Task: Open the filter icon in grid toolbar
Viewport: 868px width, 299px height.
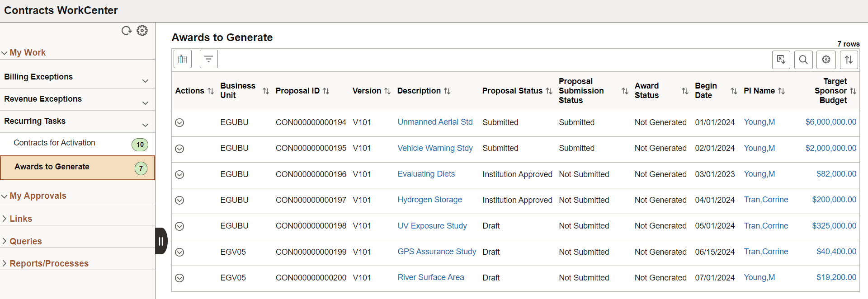Action: tap(209, 59)
